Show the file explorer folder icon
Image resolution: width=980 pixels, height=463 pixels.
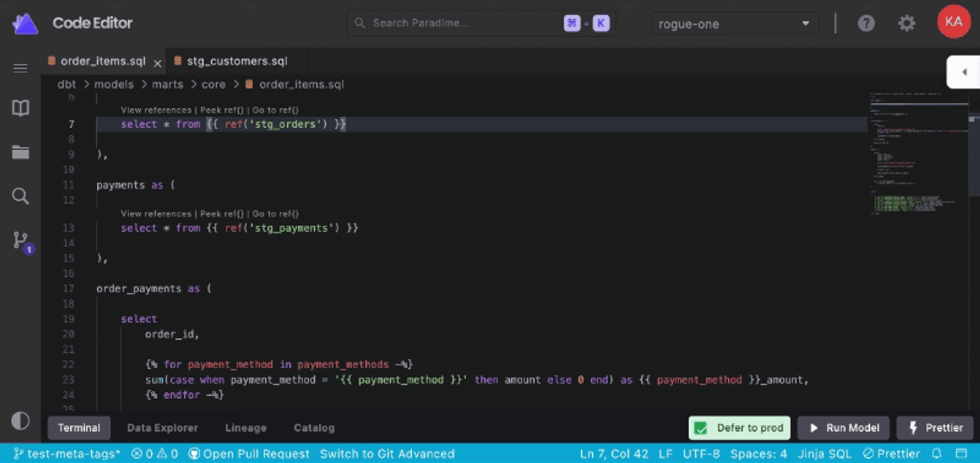pyautogui.click(x=20, y=152)
